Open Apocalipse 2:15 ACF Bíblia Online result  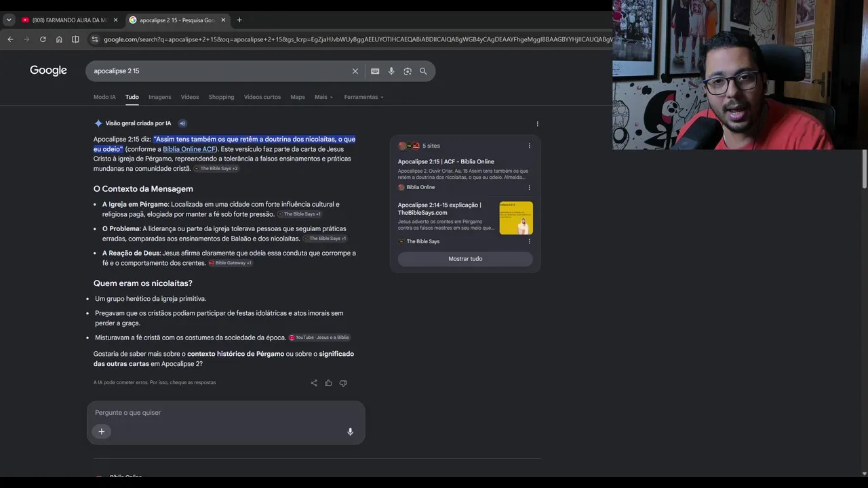(x=446, y=161)
